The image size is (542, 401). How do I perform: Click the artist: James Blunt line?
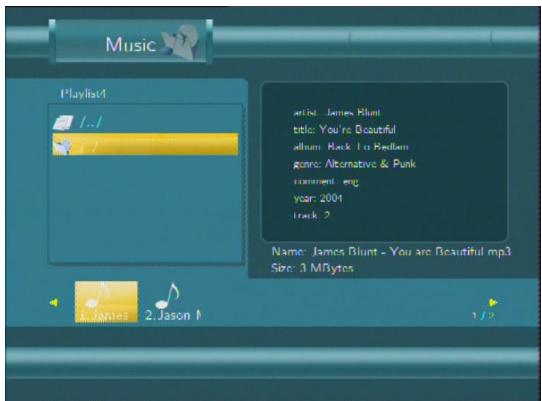(337, 113)
